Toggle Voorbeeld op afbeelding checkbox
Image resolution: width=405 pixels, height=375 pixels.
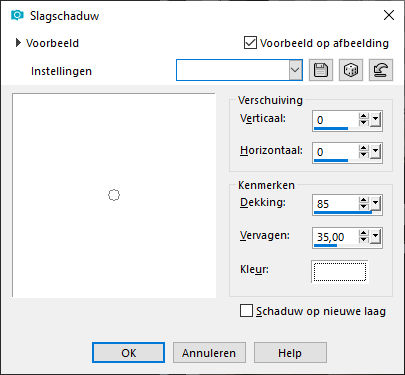(x=250, y=43)
